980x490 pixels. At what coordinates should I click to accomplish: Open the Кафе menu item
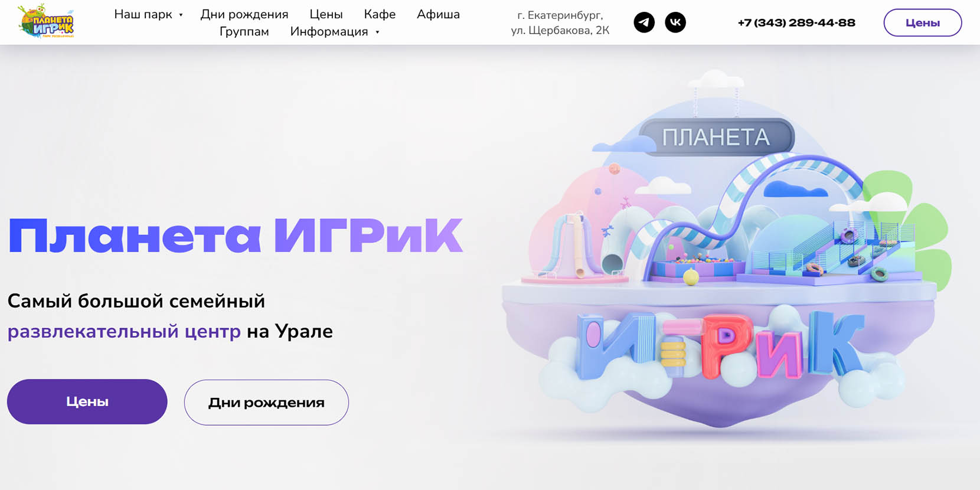tap(380, 14)
